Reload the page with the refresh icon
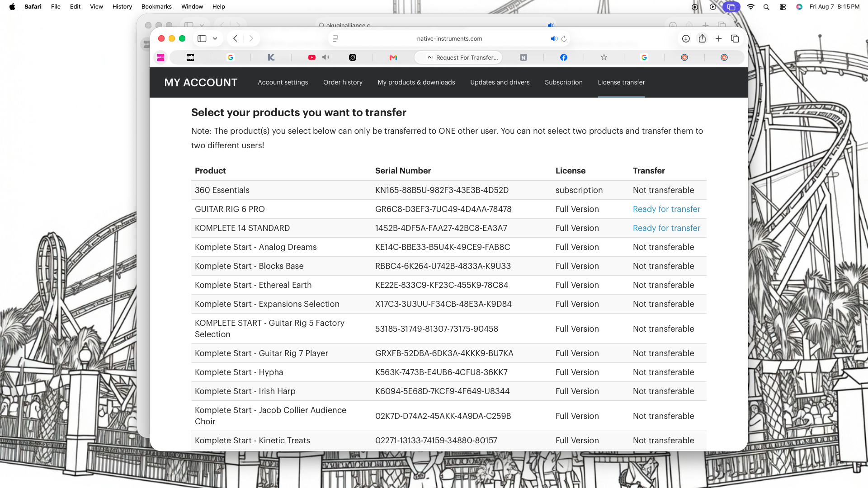This screenshot has width=868, height=488. tap(564, 39)
